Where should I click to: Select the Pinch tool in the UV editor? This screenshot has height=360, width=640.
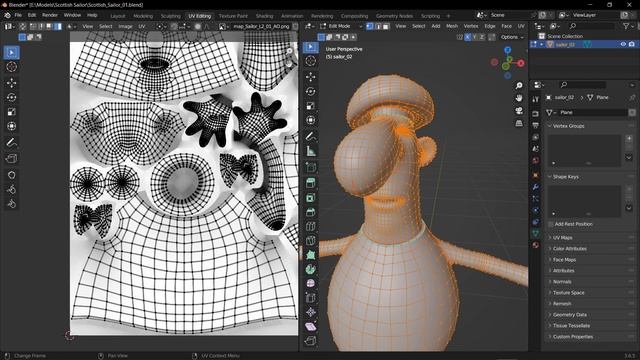tap(11, 204)
